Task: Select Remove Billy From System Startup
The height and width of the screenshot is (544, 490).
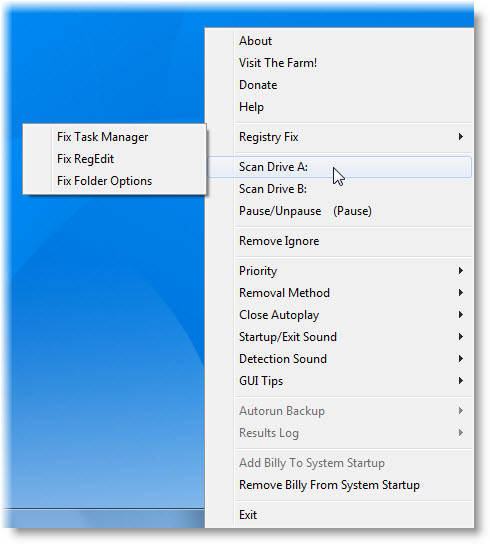Action: 339,485
